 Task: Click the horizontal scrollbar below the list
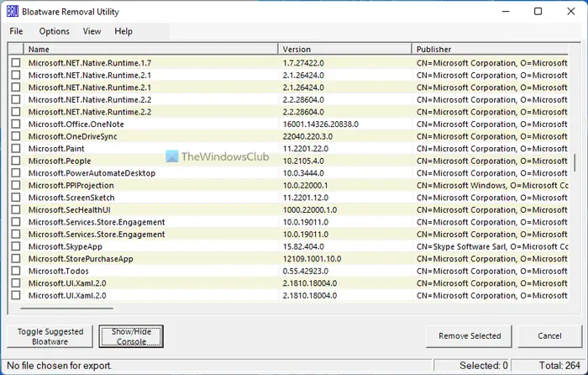point(66,309)
